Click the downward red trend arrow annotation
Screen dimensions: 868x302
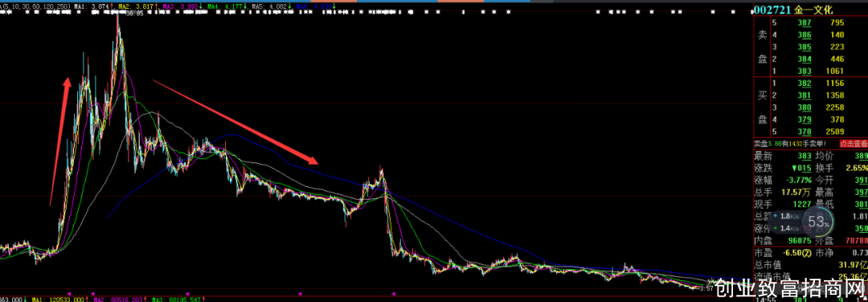click(236, 123)
